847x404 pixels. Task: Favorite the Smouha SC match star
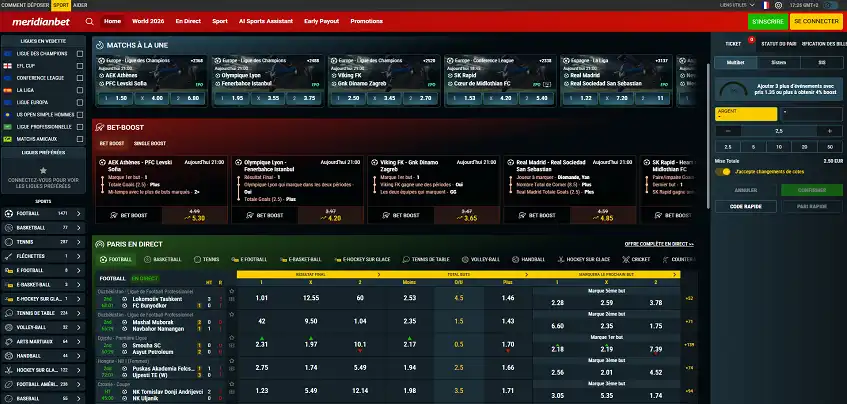tap(232, 338)
